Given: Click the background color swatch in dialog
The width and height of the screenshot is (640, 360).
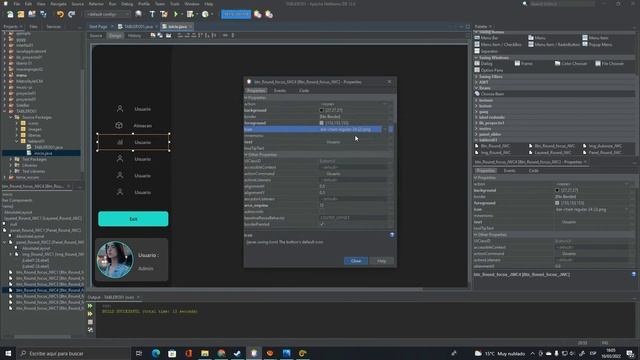Looking at the screenshot, I should [322, 110].
